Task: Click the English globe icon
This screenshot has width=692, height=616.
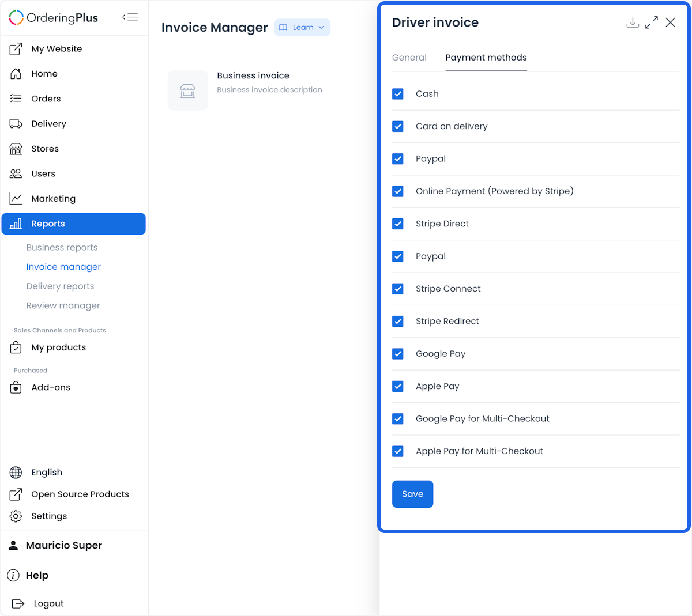Action: (x=16, y=473)
